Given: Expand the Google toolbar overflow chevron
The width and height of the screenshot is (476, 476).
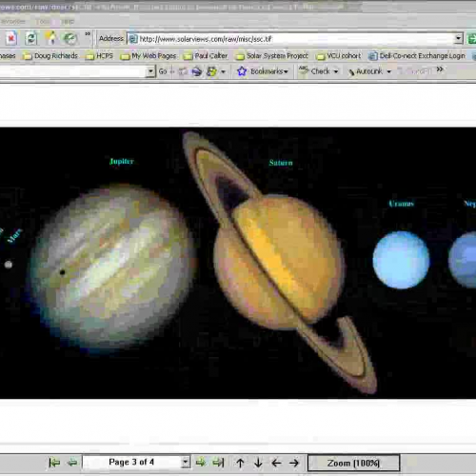Looking at the screenshot, I should coord(440,69).
